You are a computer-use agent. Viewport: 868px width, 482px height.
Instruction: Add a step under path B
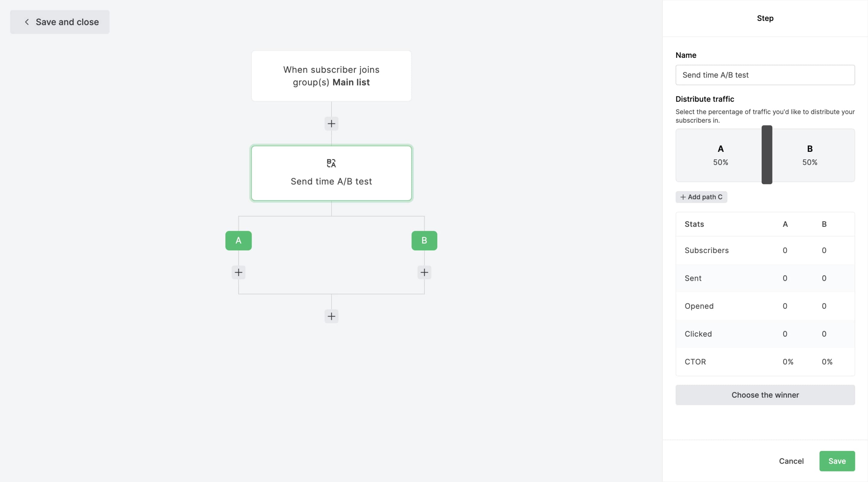coord(424,272)
